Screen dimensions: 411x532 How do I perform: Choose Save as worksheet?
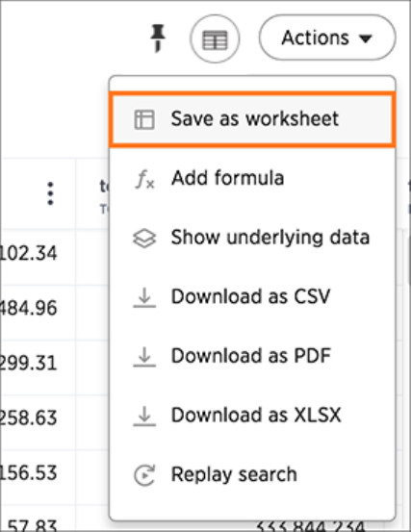(252, 119)
